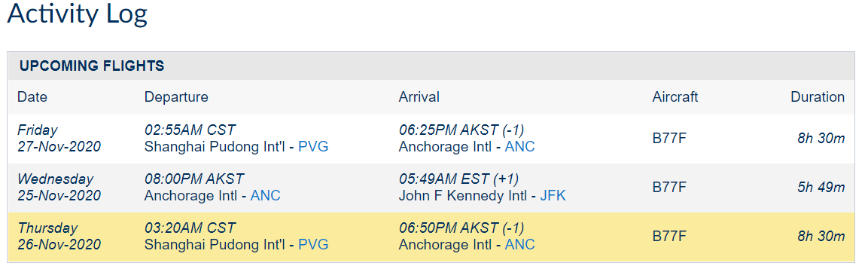
Task: Select the Wednesday 25-Nov-2020 flight row
Action: tap(432, 188)
